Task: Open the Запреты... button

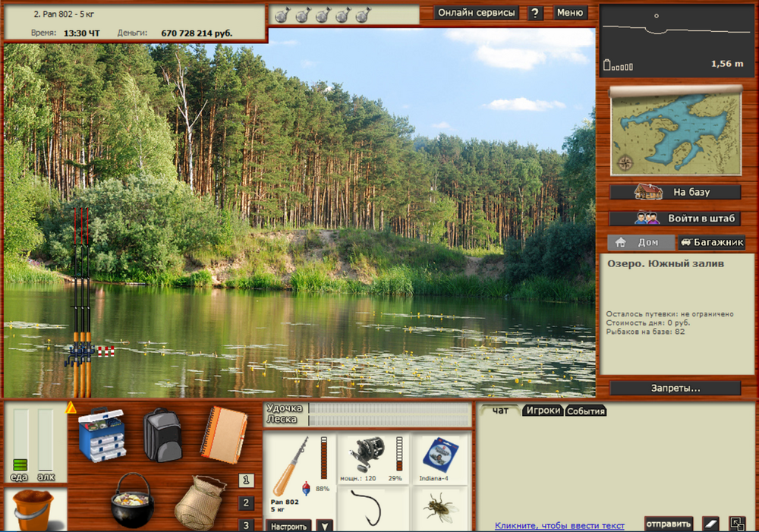Action: click(675, 389)
